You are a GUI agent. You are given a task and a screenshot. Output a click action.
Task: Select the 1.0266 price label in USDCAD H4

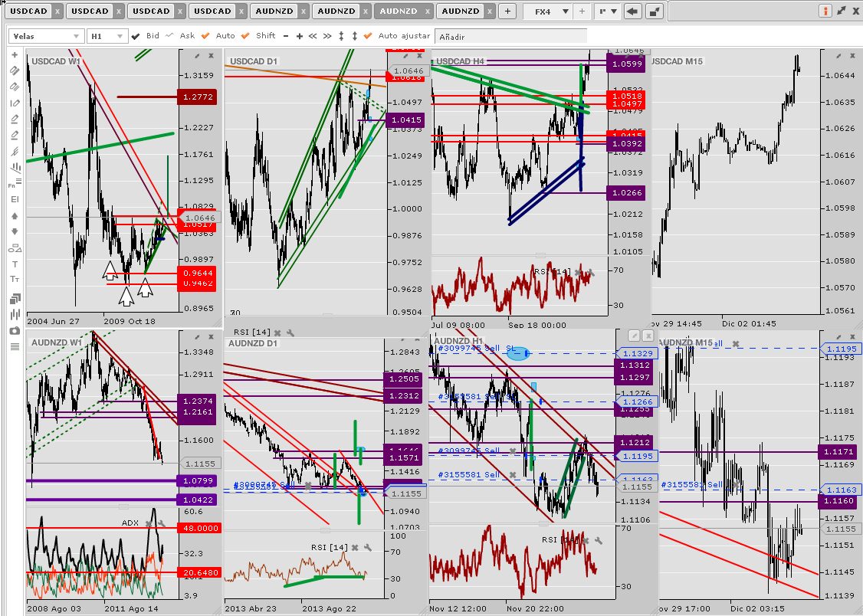pos(625,193)
